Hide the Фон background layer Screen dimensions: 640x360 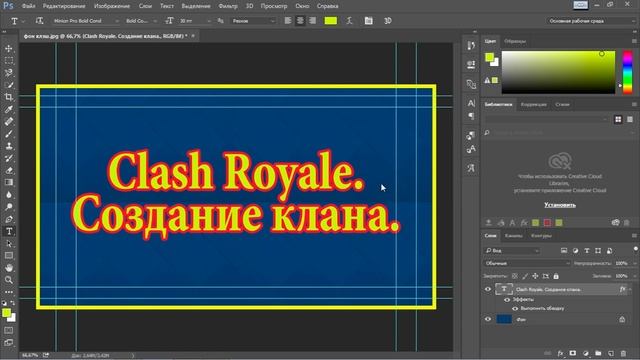[488, 320]
